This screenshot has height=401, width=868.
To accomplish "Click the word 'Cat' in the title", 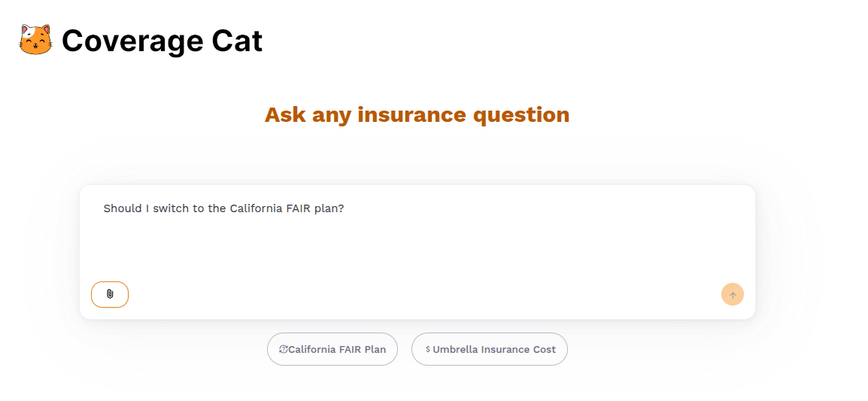I will point(237,41).
